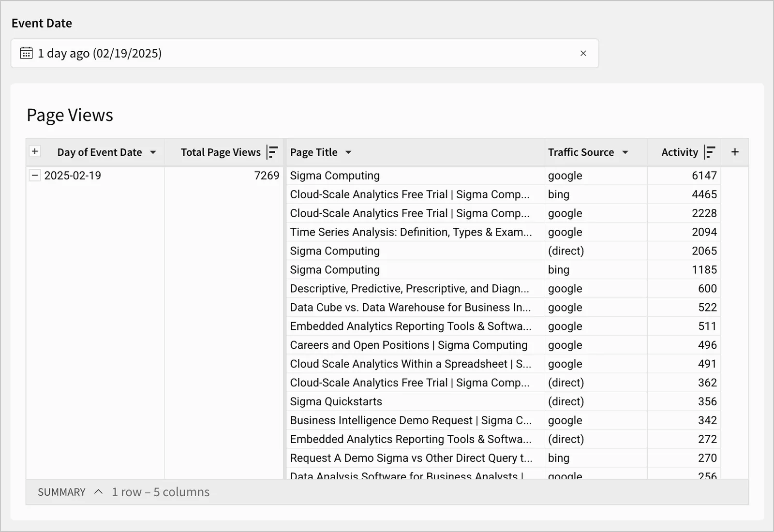This screenshot has height=532, width=774.
Task: Click the 1185 activity value
Action: (704, 270)
